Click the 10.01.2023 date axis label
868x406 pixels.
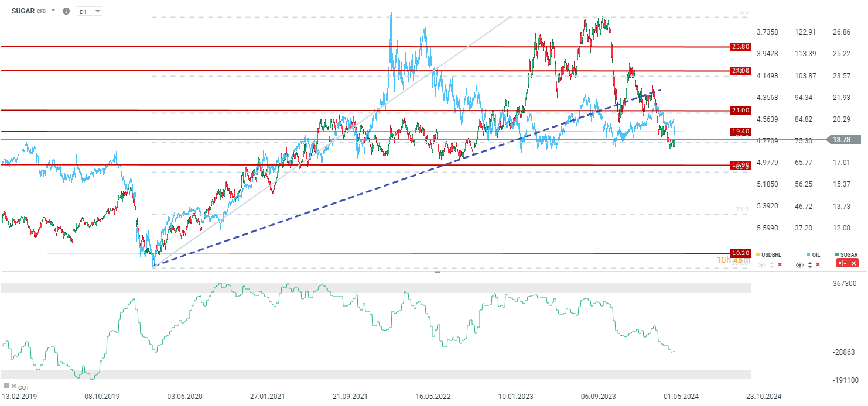pos(517,396)
